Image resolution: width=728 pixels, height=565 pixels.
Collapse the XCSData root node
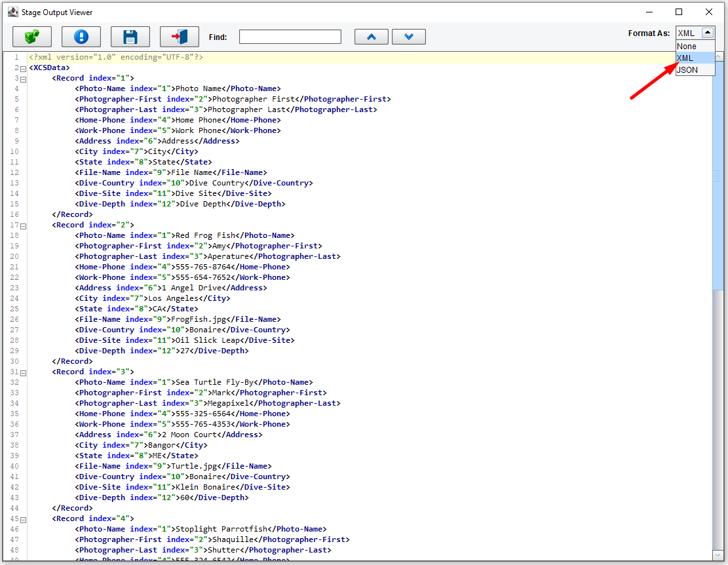click(23, 69)
